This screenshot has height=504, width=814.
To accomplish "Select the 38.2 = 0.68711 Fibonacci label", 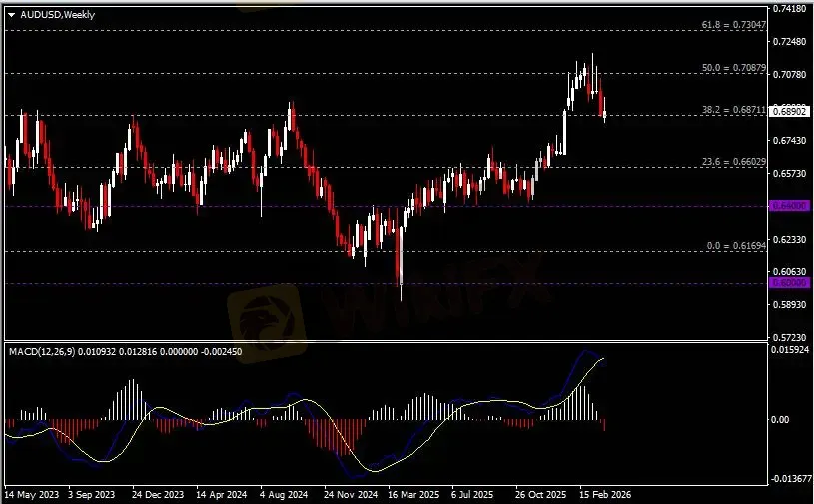I will [x=733, y=109].
